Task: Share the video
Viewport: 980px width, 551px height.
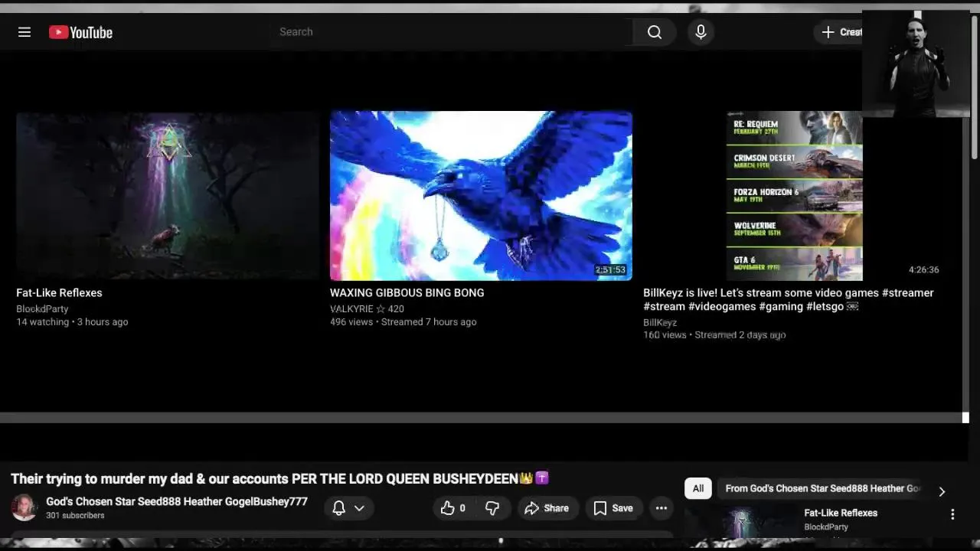Action: tap(547, 508)
